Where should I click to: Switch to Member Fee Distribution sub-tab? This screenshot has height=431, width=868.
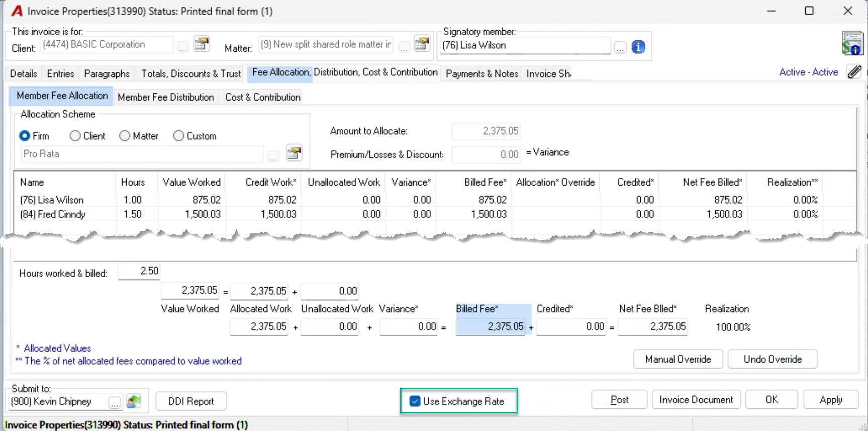(x=166, y=97)
